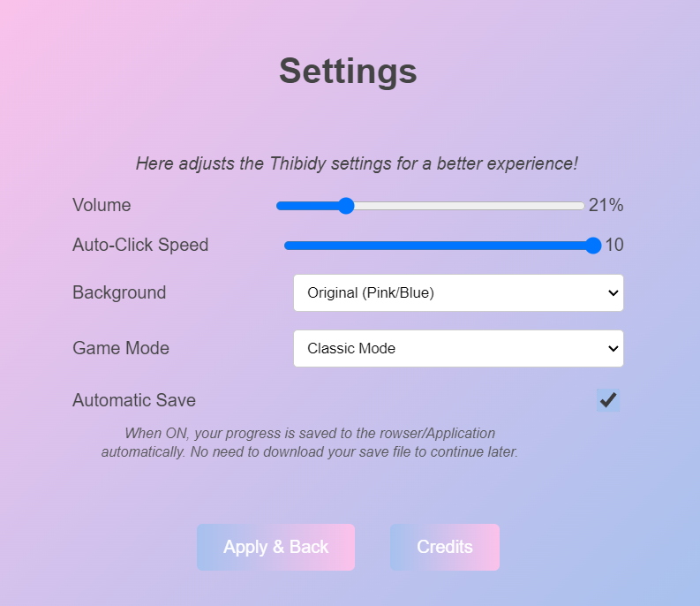The image size is (700, 606).
Task: Click the Automatic Save help description text
Action: [309, 443]
